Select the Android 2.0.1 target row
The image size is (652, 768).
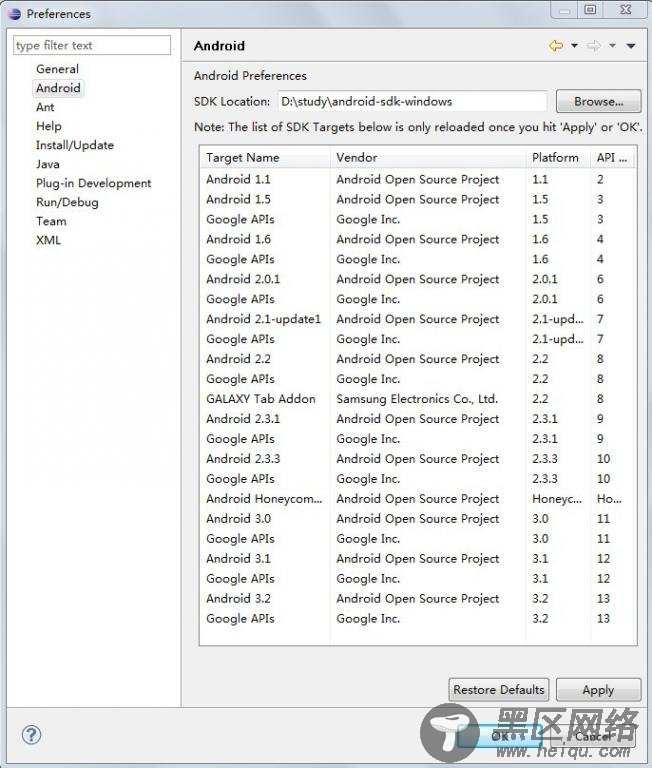click(x=418, y=279)
